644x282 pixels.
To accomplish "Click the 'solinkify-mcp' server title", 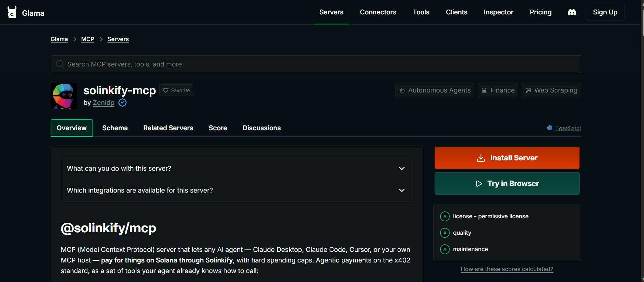I will pos(120,90).
